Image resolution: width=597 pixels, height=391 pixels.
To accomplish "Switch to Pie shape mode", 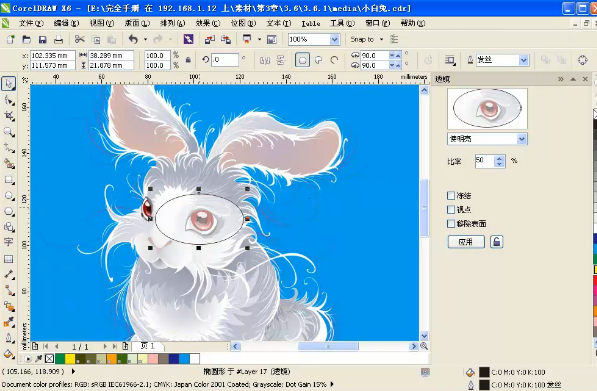I will (318, 60).
